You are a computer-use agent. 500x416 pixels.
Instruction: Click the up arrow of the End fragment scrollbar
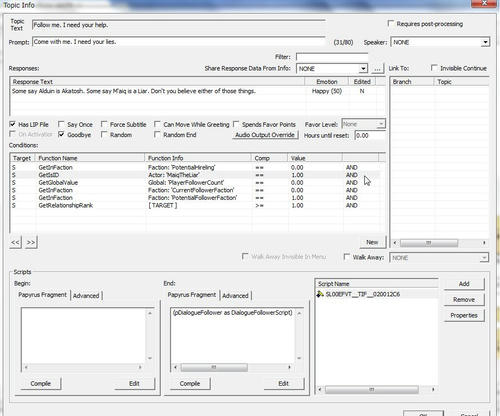pos(299,313)
